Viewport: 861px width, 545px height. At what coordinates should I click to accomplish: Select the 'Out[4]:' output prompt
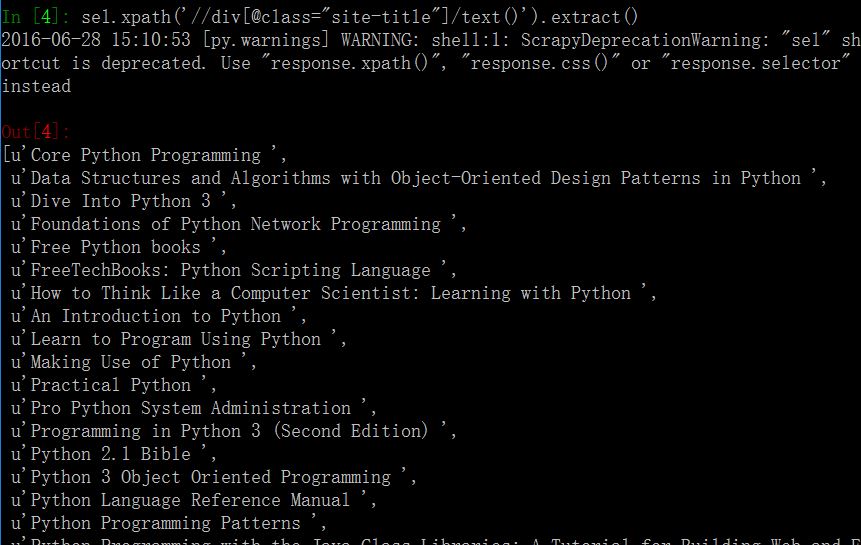(x=36, y=132)
